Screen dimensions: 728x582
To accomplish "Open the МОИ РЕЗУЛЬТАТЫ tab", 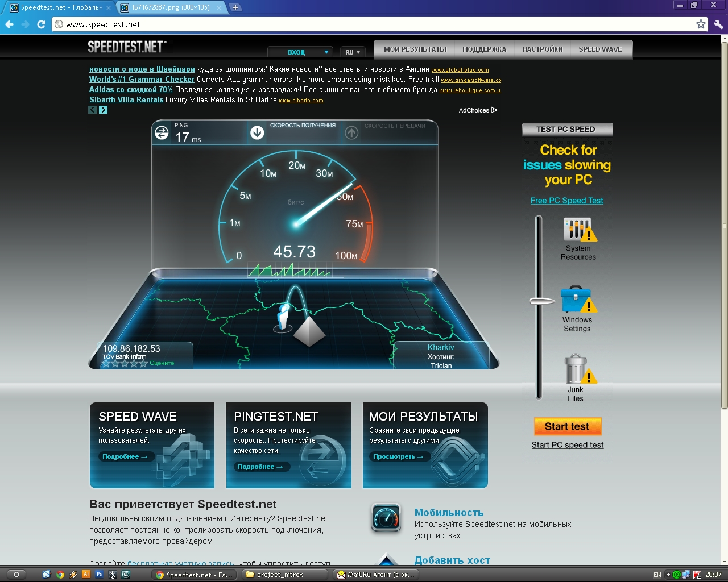I will click(x=415, y=49).
